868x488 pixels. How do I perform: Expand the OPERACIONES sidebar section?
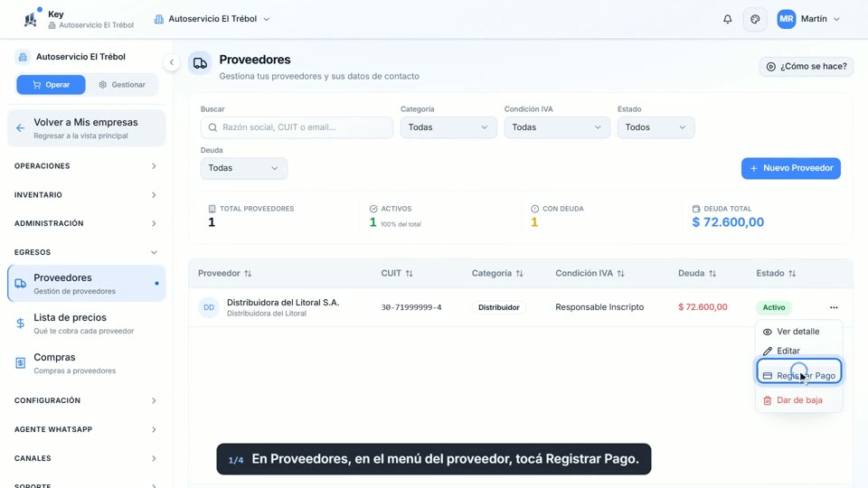pos(86,166)
